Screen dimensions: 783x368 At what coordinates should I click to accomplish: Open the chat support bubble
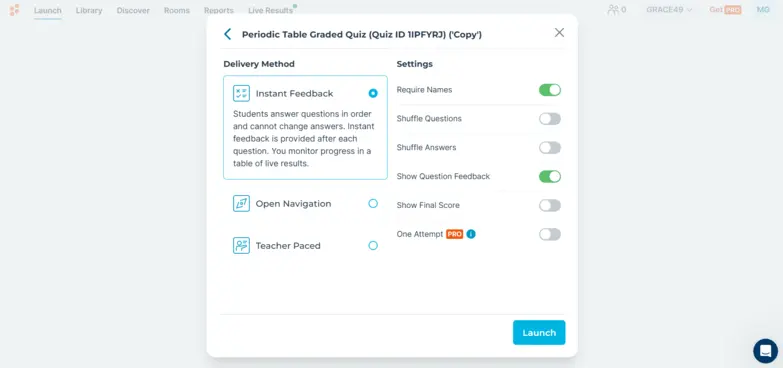tap(766, 351)
